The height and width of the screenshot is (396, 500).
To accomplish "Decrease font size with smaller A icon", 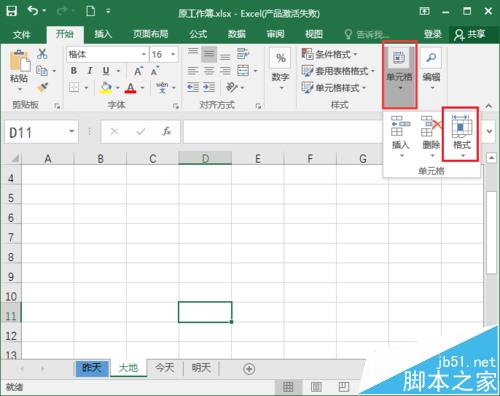I will [x=155, y=71].
